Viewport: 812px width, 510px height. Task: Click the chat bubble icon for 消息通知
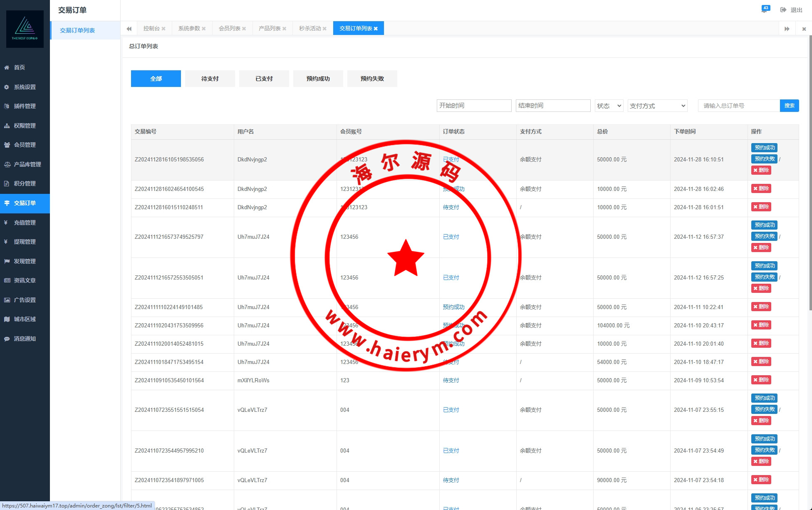click(x=7, y=339)
